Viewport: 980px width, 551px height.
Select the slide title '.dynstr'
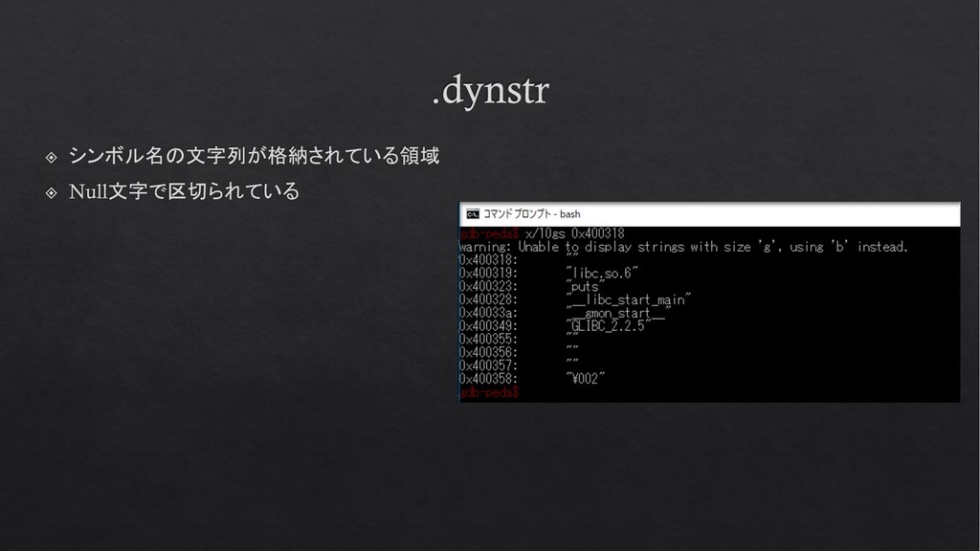coord(491,90)
